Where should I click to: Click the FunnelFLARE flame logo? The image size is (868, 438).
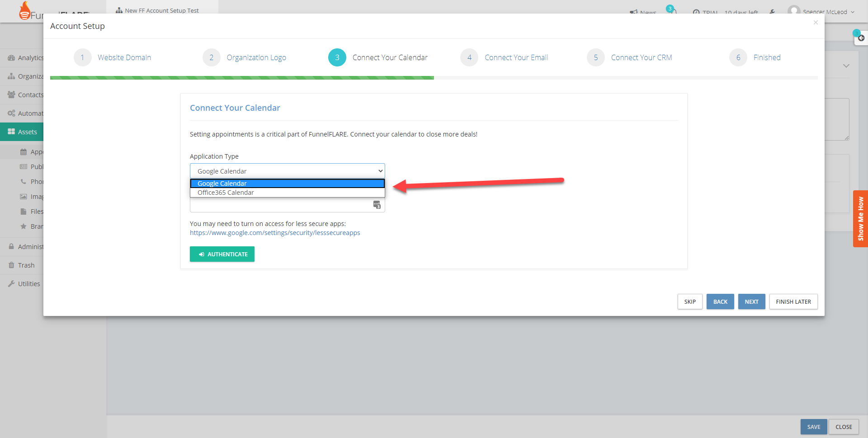click(25, 11)
